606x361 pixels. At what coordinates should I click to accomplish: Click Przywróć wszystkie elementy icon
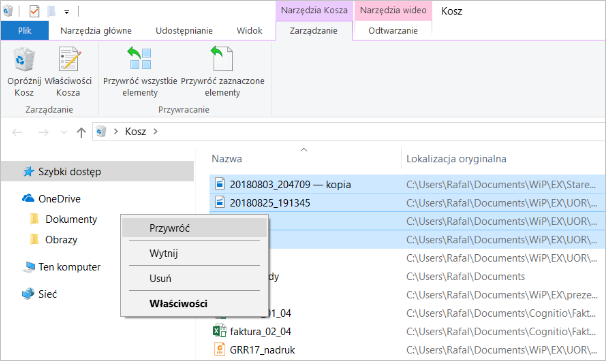tap(140, 58)
